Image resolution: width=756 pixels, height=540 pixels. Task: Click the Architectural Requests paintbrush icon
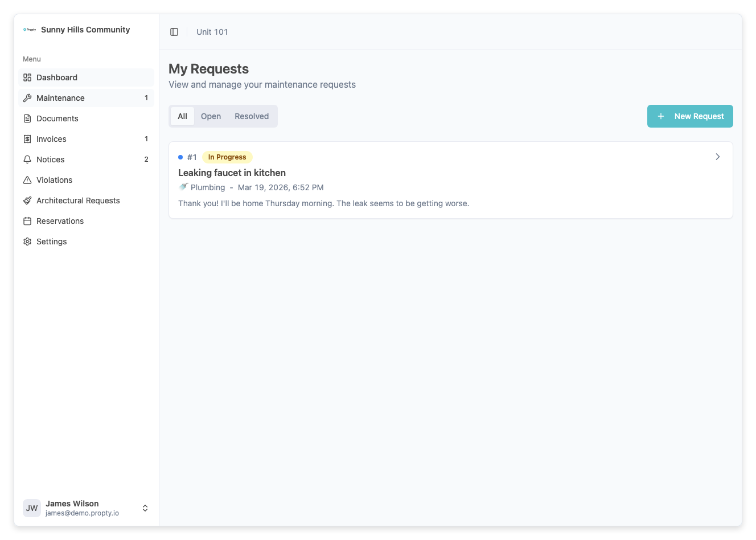point(27,201)
